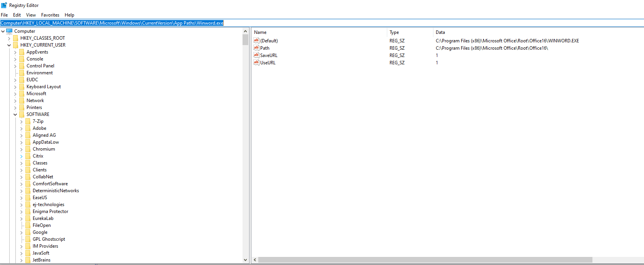Click the Type column header
644x265 pixels.
(410, 32)
